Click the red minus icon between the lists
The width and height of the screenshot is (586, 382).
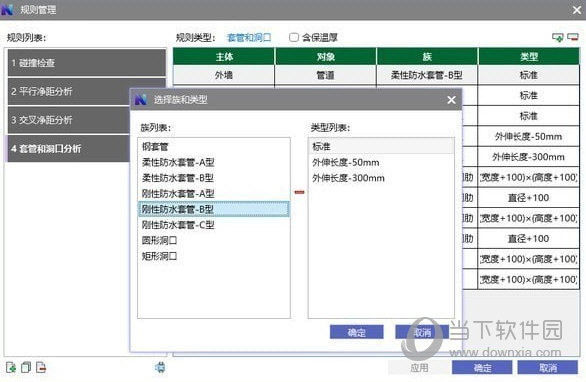coord(299,192)
